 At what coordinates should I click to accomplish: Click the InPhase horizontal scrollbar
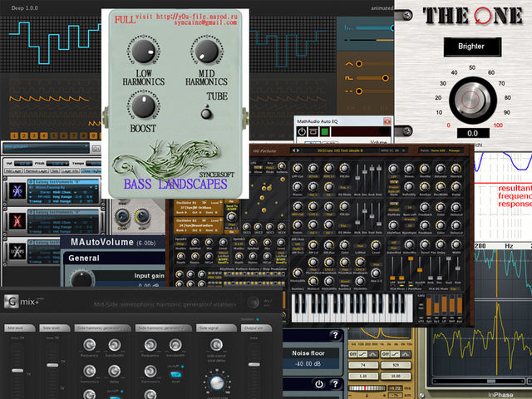(x=478, y=382)
